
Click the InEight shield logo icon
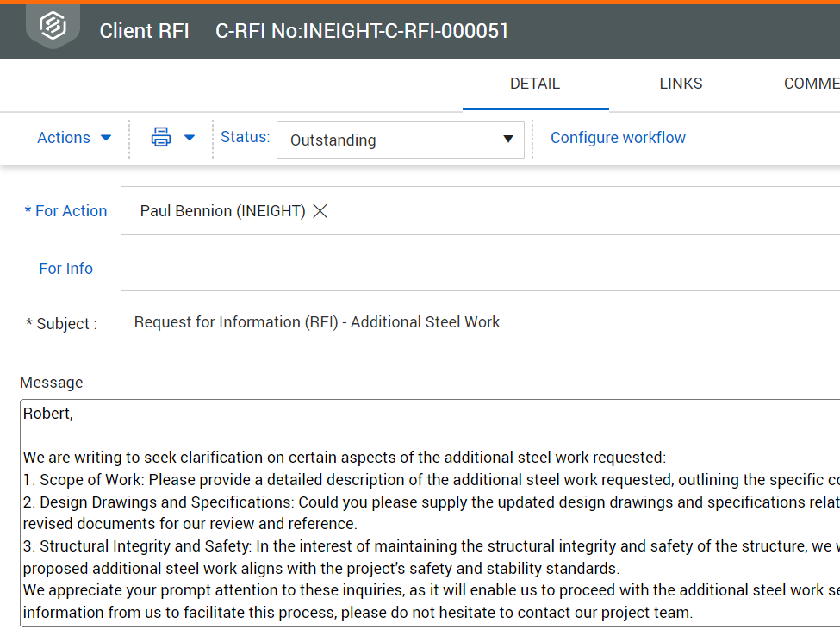pos(53,26)
